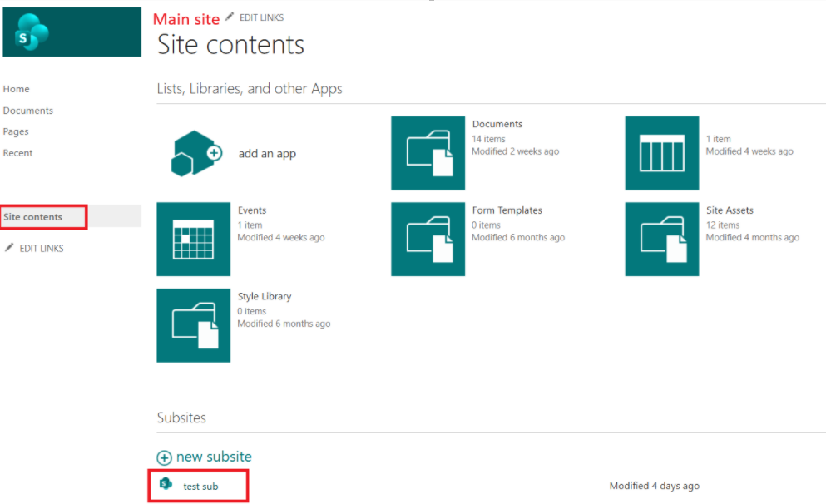Open the Documents library title link
The height and width of the screenshot is (504, 826).
[497, 124]
